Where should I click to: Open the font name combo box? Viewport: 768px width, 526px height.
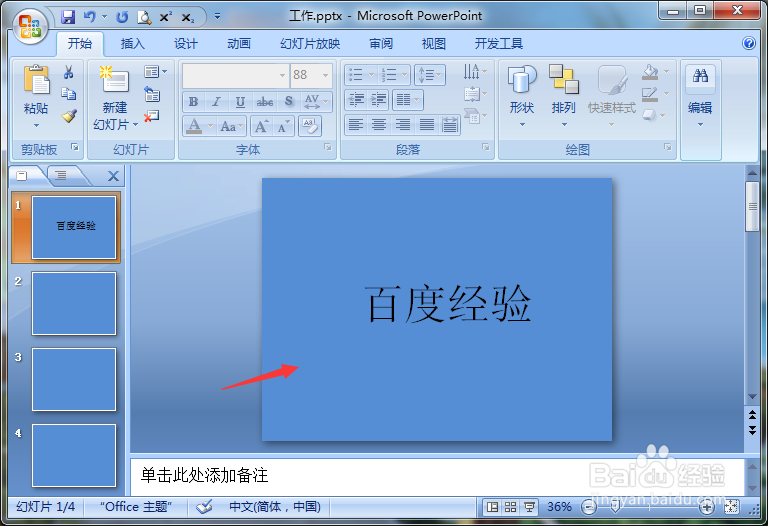pyautogui.click(x=235, y=75)
